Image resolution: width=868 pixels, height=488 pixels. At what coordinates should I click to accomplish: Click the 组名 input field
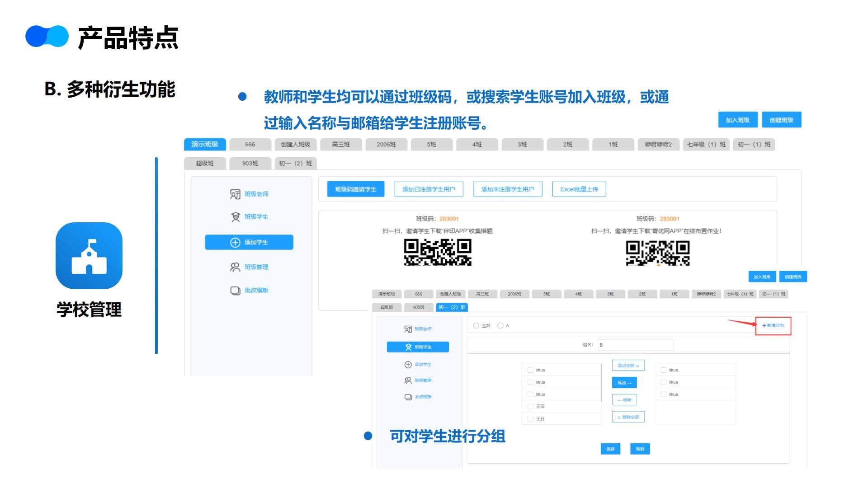tap(635, 345)
